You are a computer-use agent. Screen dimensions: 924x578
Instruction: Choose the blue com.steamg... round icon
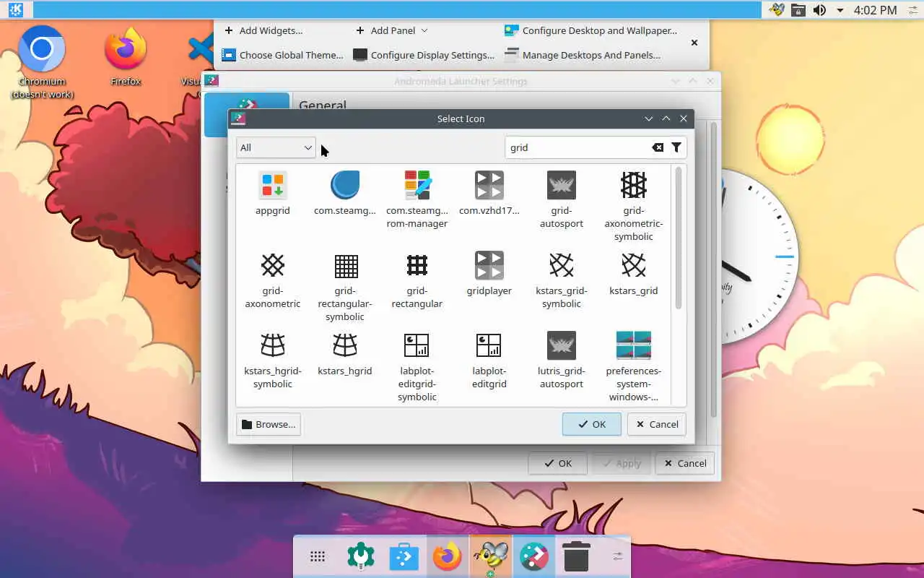coord(345,186)
